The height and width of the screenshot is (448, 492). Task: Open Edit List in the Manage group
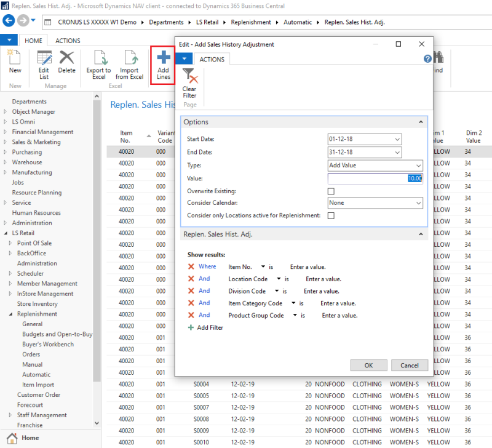[44, 65]
